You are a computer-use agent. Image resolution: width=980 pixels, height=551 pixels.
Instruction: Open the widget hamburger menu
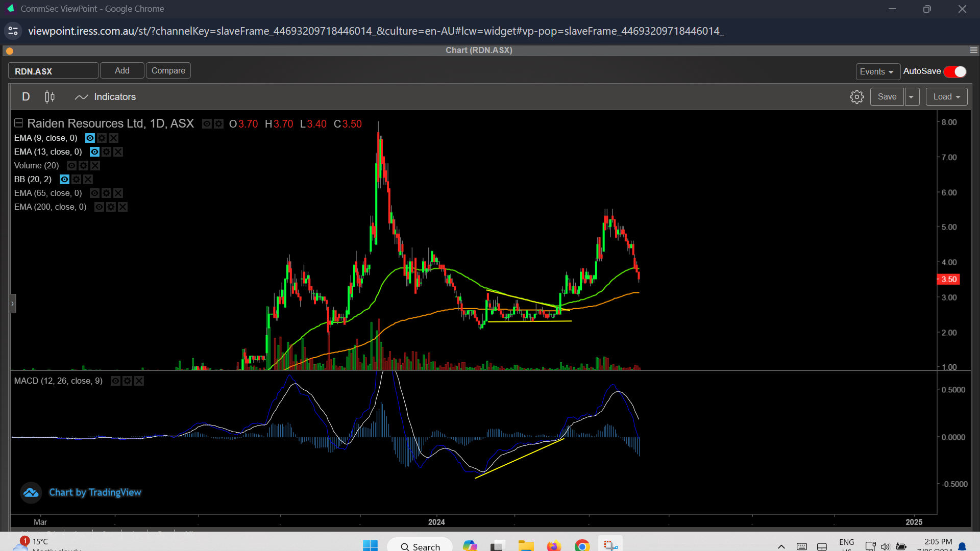[973, 50]
